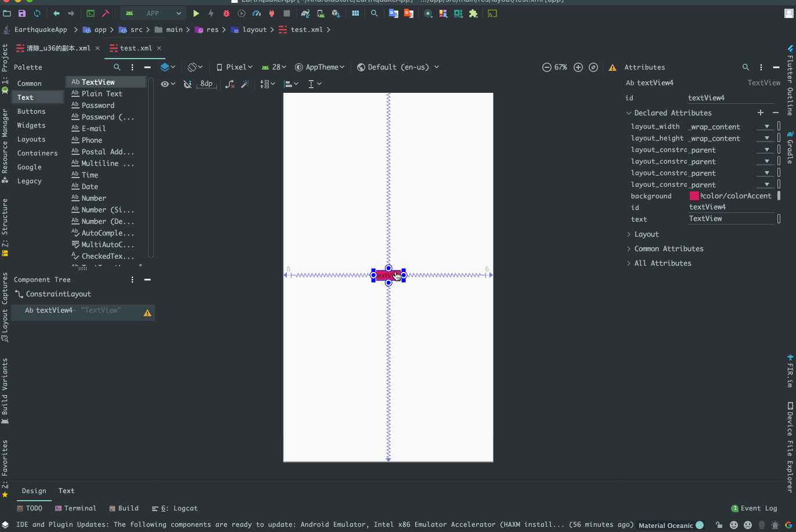The width and height of the screenshot is (796, 532).
Task: Open the design surface layers dropdown
Action: click(x=168, y=67)
